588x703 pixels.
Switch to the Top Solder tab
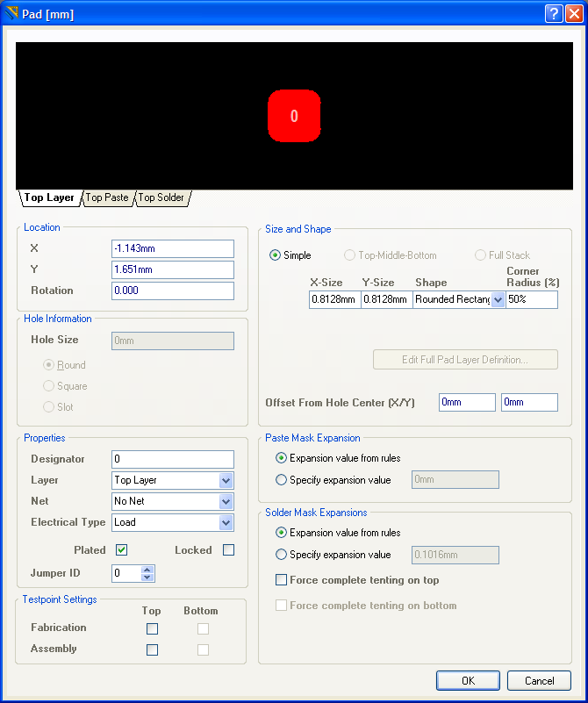(161, 197)
